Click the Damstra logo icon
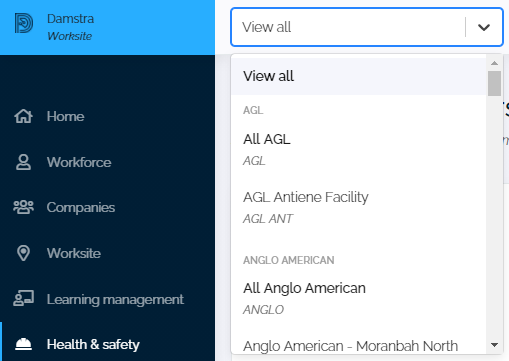This screenshot has height=361, width=509. (x=24, y=23)
